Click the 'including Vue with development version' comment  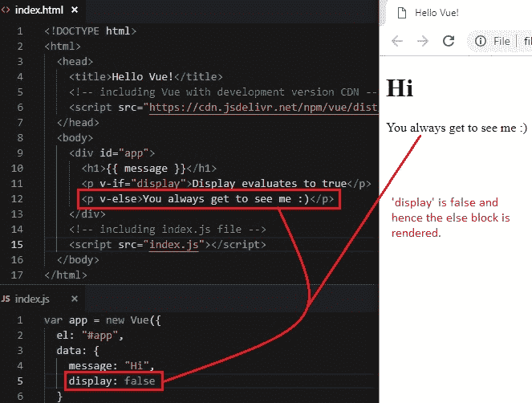point(223,92)
